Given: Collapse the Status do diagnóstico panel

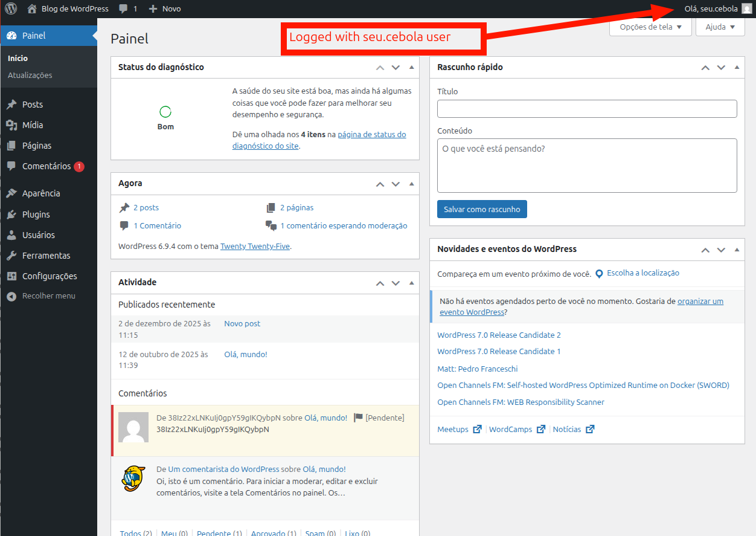Looking at the screenshot, I should click(411, 67).
